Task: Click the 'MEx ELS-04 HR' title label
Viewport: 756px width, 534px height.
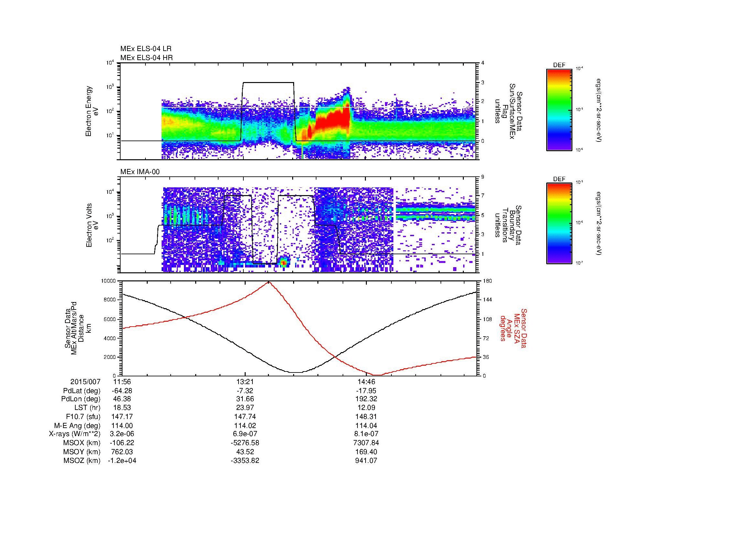Action: point(146,58)
